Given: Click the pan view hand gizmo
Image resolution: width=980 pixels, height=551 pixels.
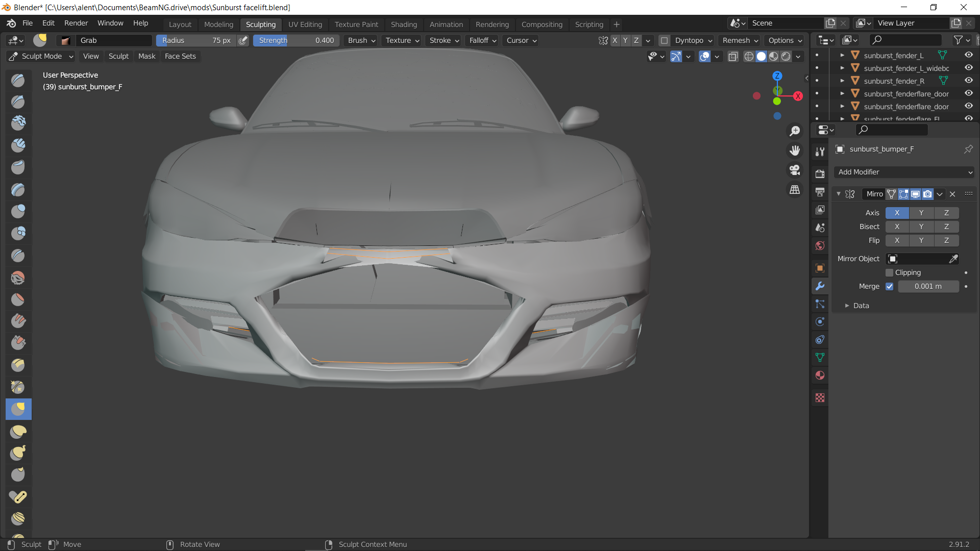Looking at the screenshot, I should tap(795, 151).
